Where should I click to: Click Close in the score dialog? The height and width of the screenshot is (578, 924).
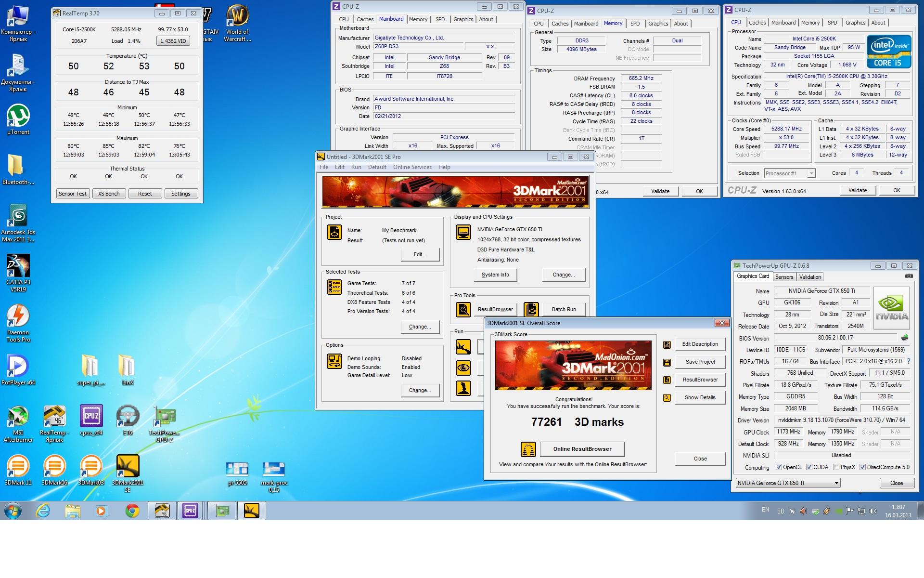tap(700, 459)
